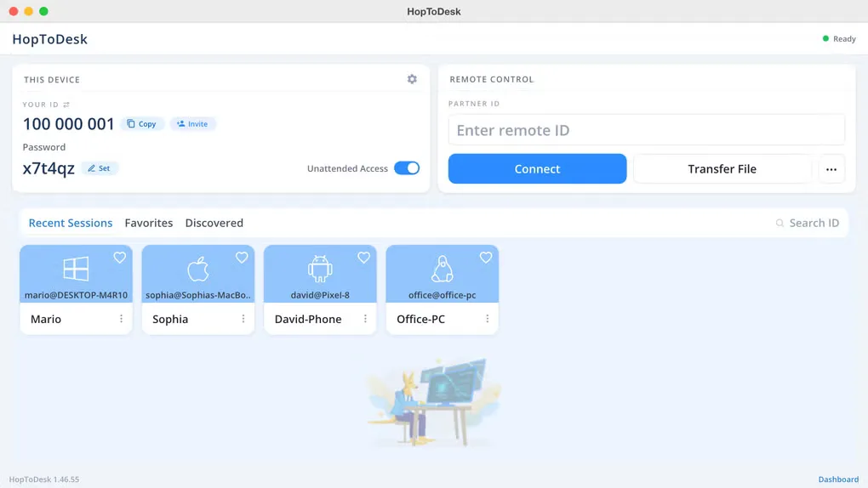This screenshot has width=868, height=488.
Task: Select the Sophia session name
Action: click(170, 320)
